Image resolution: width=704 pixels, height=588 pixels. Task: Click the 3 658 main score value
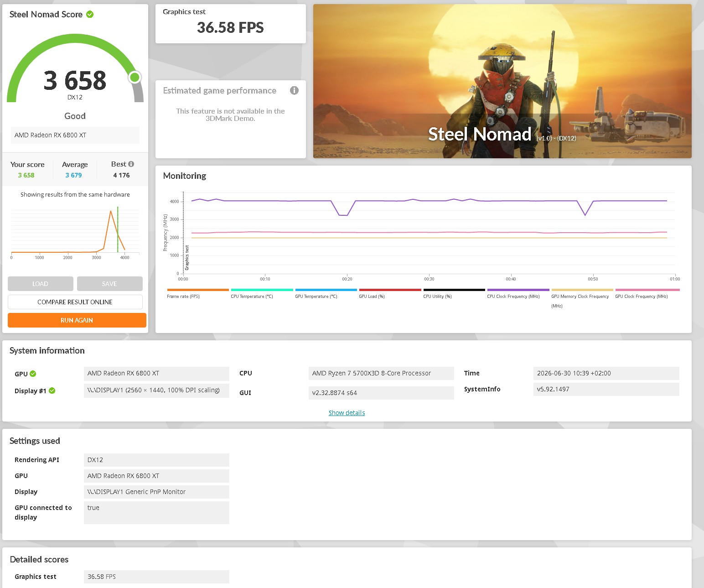[x=75, y=80]
